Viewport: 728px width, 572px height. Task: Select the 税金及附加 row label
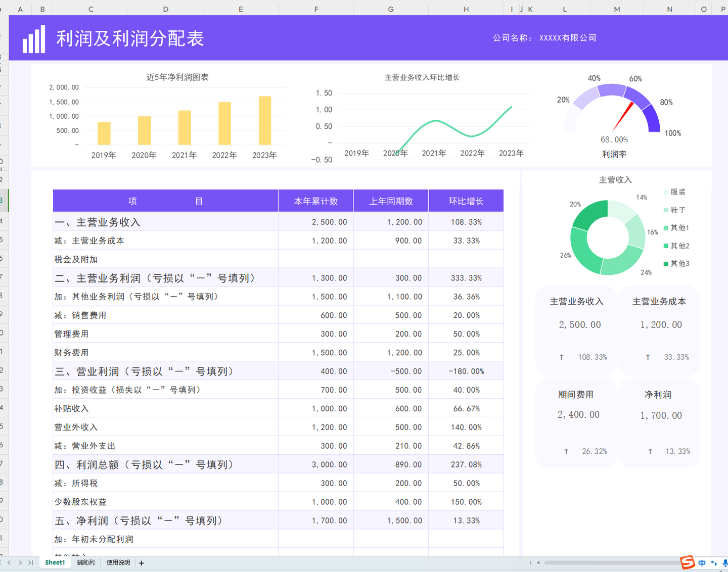pyautogui.click(x=76, y=259)
